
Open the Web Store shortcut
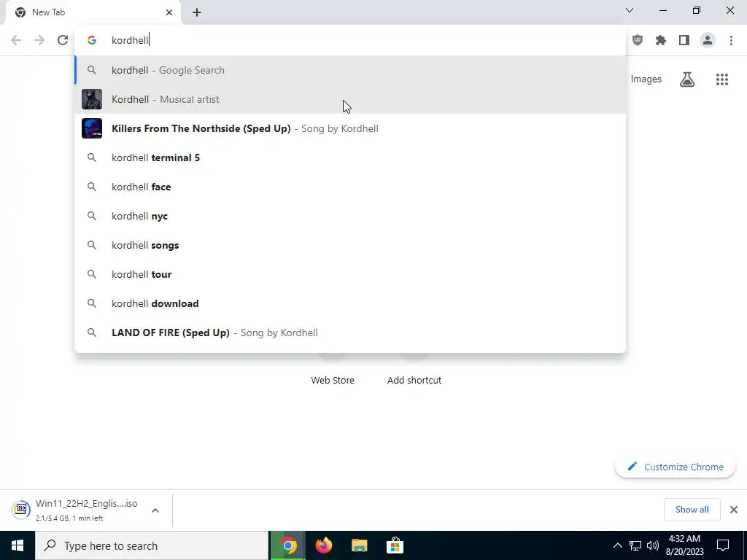pos(333,380)
